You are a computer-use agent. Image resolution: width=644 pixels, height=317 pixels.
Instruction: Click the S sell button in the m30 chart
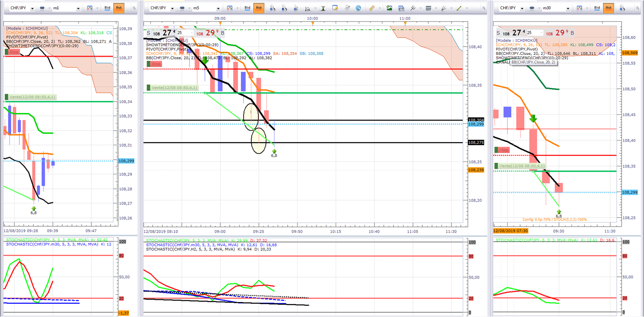click(x=498, y=33)
